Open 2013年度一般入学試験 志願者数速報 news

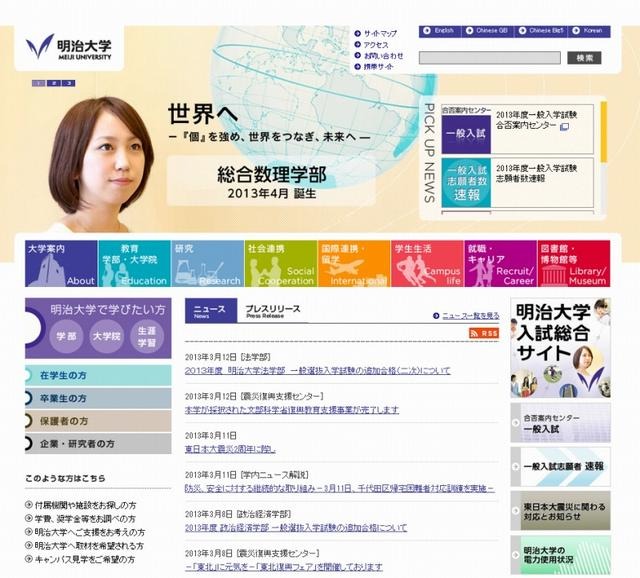tap(536, 173)
